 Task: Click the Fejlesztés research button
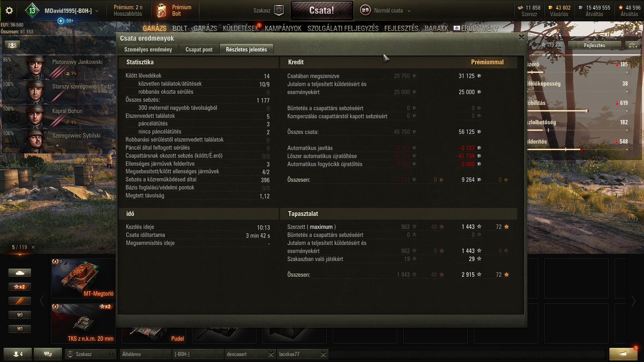click(x=594, y=45)
